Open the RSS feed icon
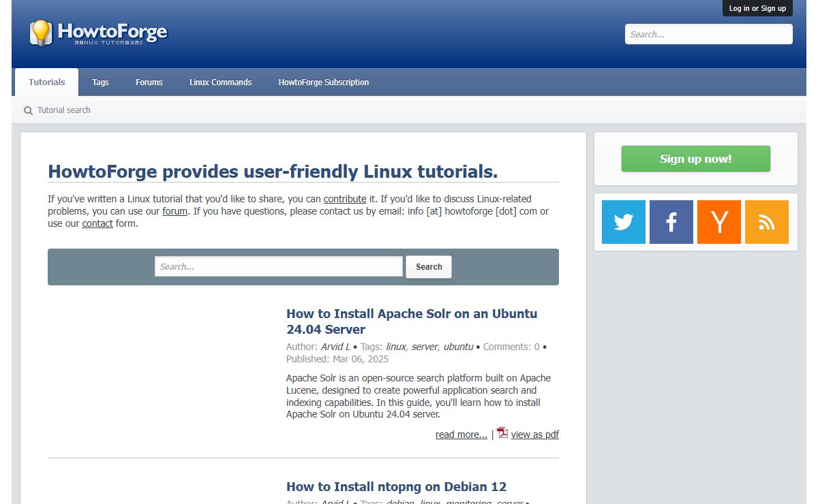818x504 pixels. point(767,222)
